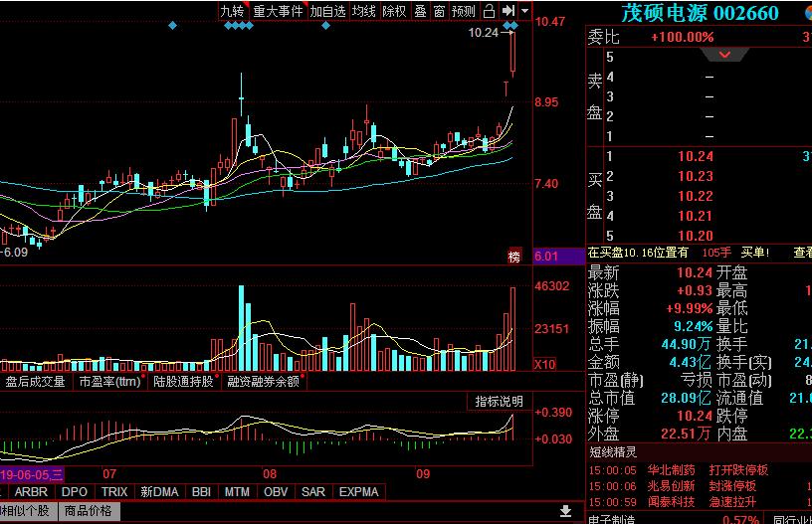The image size is (812, 524).
Task: Click the 指标说明 button
Action: point(499,402)
